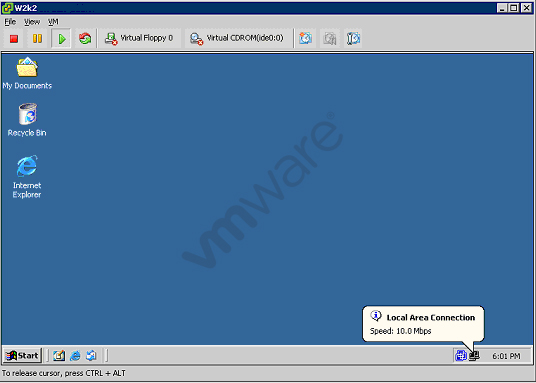Close the W2k2 window
This screenshot has height=383, width=536.
click(527, 8)
